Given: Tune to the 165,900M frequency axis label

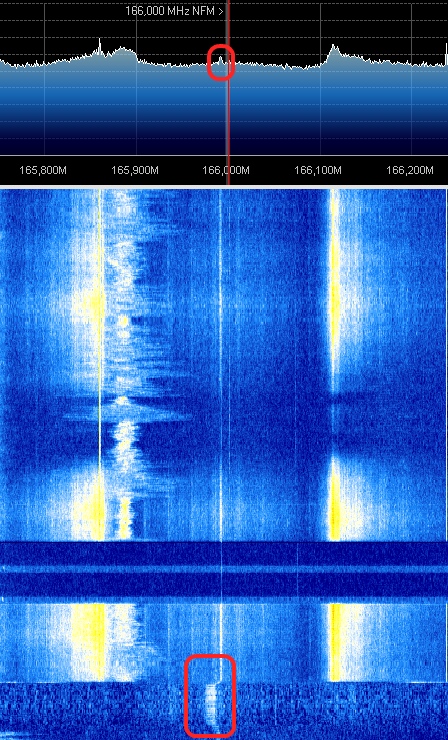Looking at the screenshot, I should [x=135, y=170].
